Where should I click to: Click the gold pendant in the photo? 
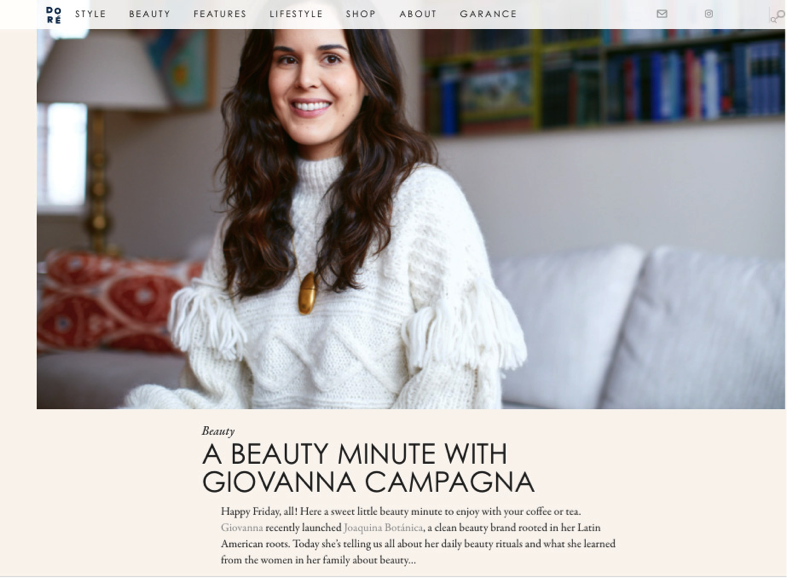coord(307,293)
